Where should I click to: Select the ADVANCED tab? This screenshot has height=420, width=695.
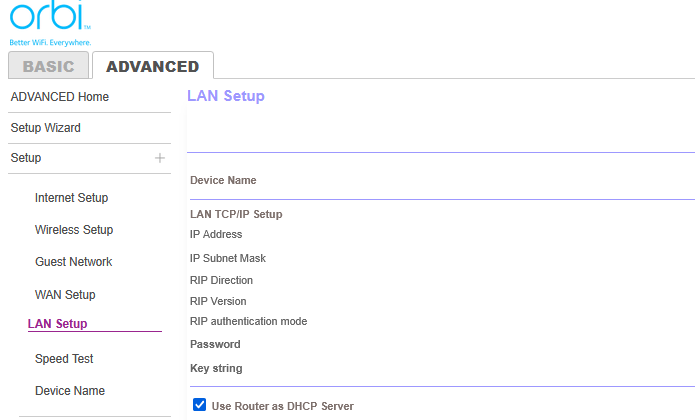tap(152, 66)
